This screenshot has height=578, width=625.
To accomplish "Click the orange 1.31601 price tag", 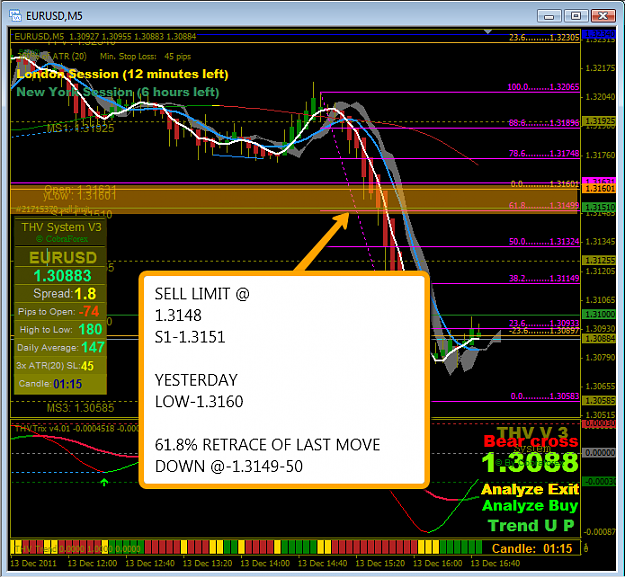I will (x=599, y=189).
